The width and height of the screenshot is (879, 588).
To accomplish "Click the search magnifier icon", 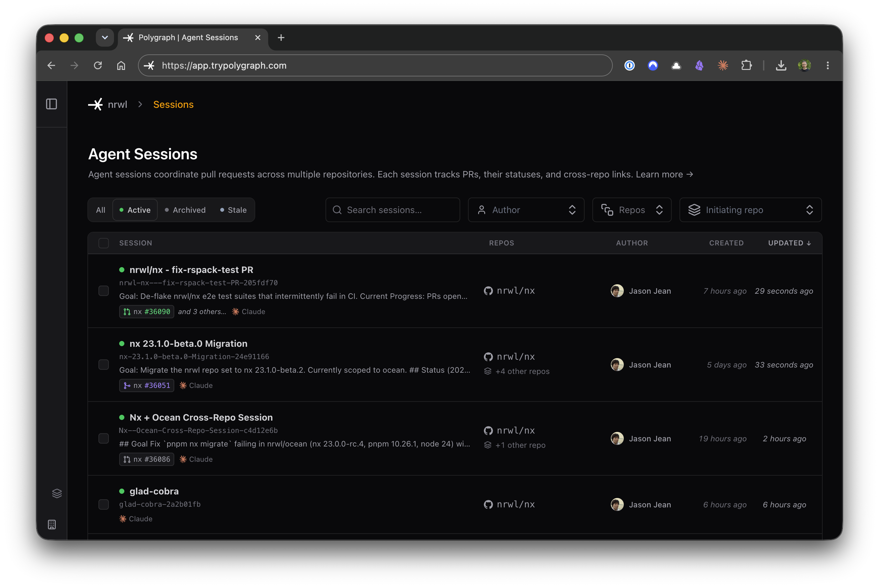I will point(337,210).
